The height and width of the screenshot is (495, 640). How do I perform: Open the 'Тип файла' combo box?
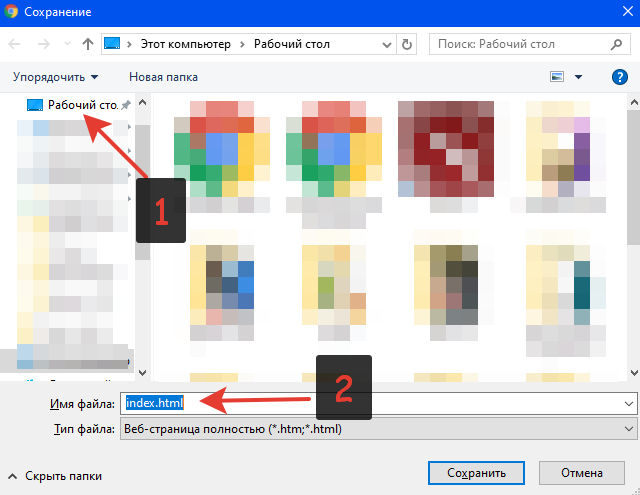(378, 429)
